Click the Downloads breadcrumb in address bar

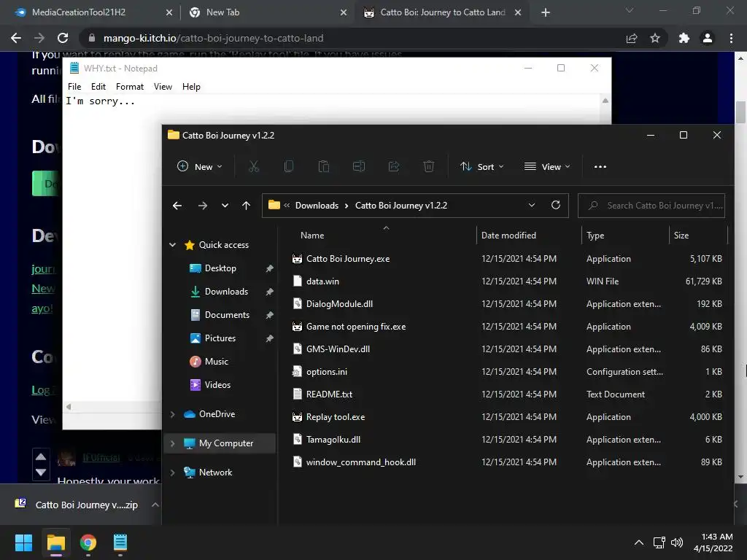[x=317, y=205]
